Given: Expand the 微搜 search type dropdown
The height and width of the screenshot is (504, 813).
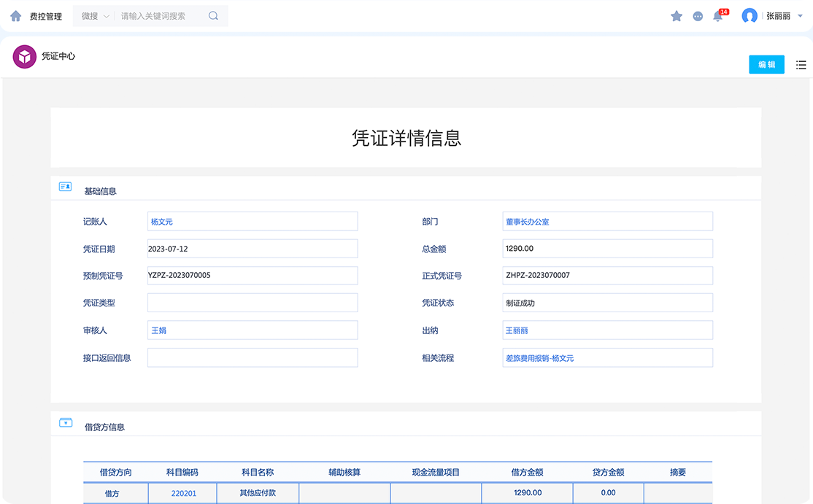Looking at the screenshot, I should tap(96, 16).
